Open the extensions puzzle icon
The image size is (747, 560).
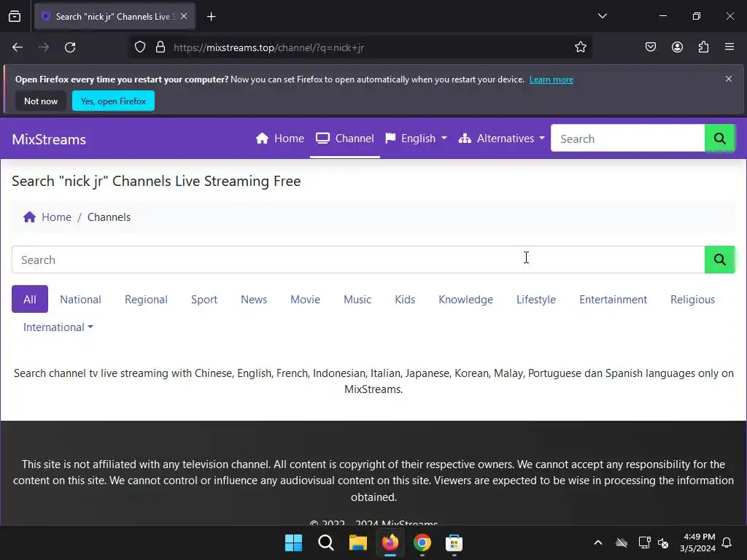pos(703,47)
